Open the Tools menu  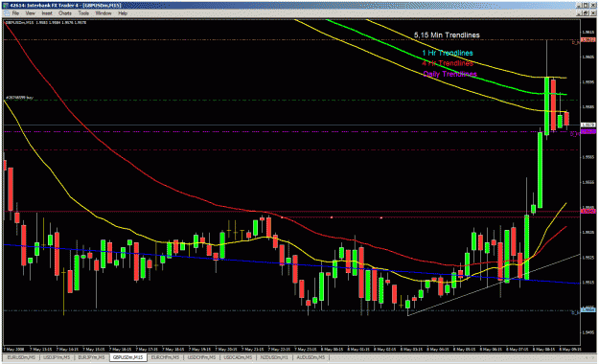point(83,13)
